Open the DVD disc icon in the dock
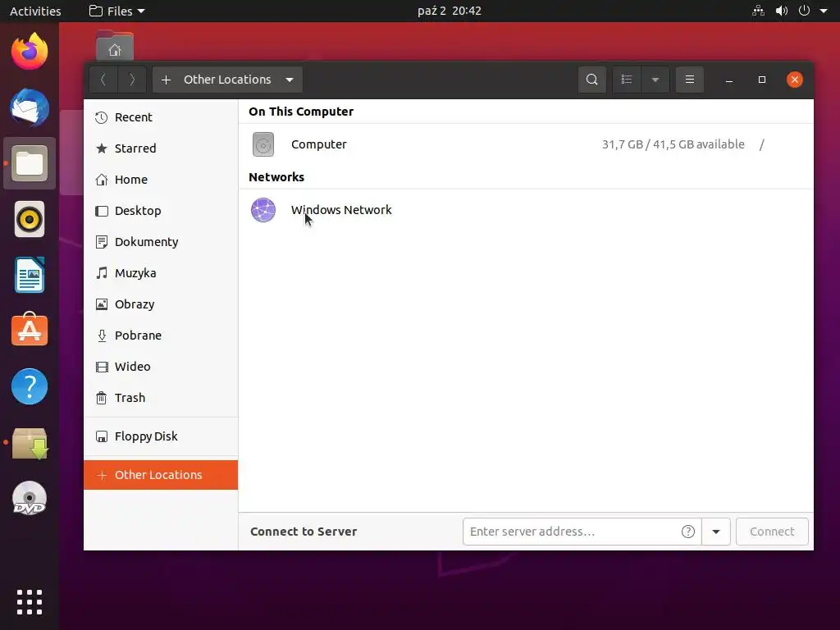 pyautogui.click(x=30, y=498)
